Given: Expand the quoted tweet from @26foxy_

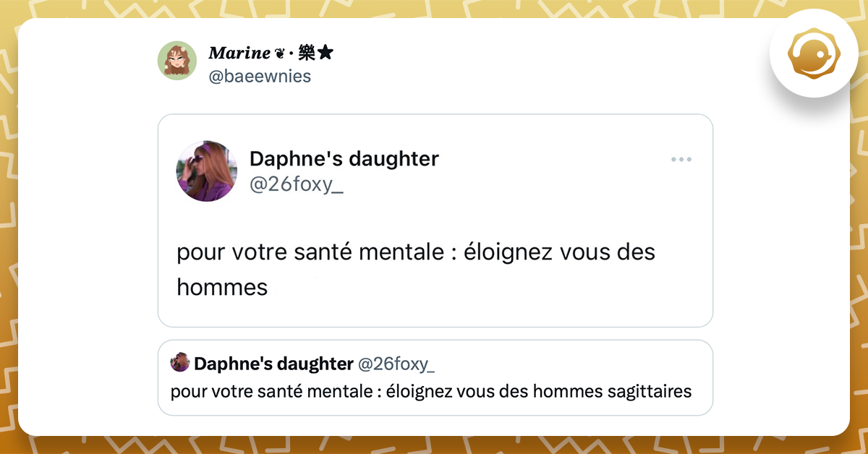Looking at the screenshot, I should [x=435, y=377].
